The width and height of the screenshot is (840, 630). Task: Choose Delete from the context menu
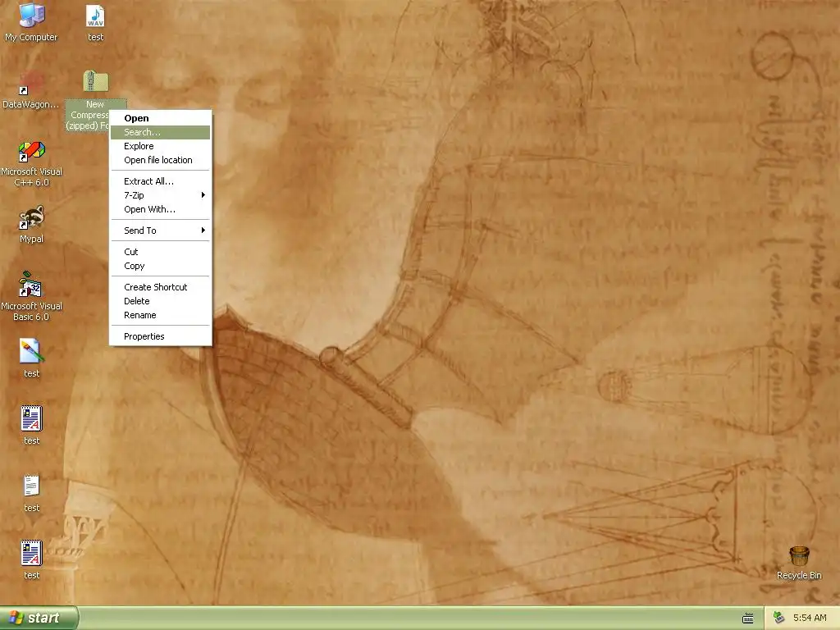(160, 301)
